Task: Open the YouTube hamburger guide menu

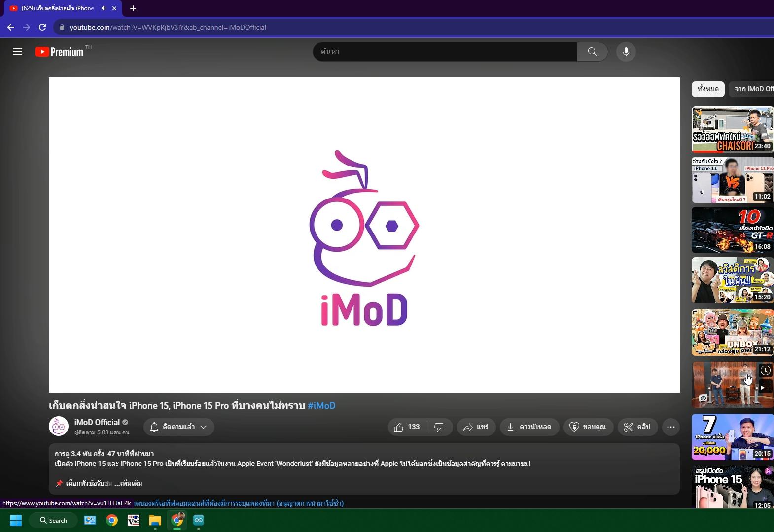Action: tap(18, 52)
